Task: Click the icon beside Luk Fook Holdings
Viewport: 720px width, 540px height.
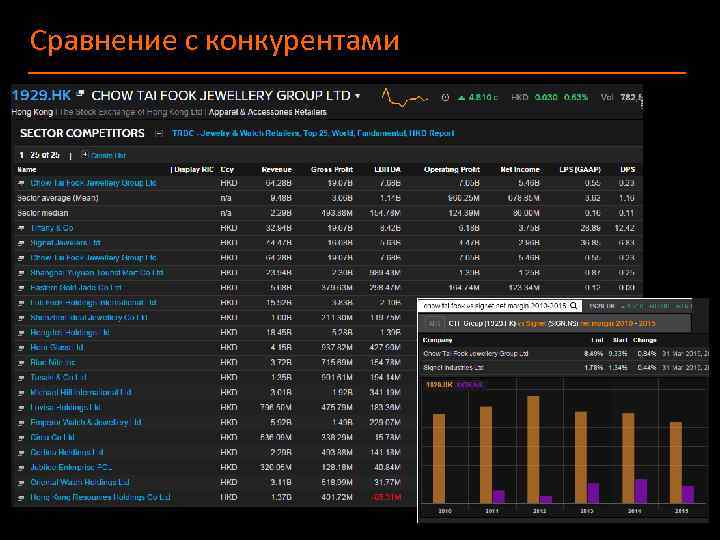Action: point(21,304)
